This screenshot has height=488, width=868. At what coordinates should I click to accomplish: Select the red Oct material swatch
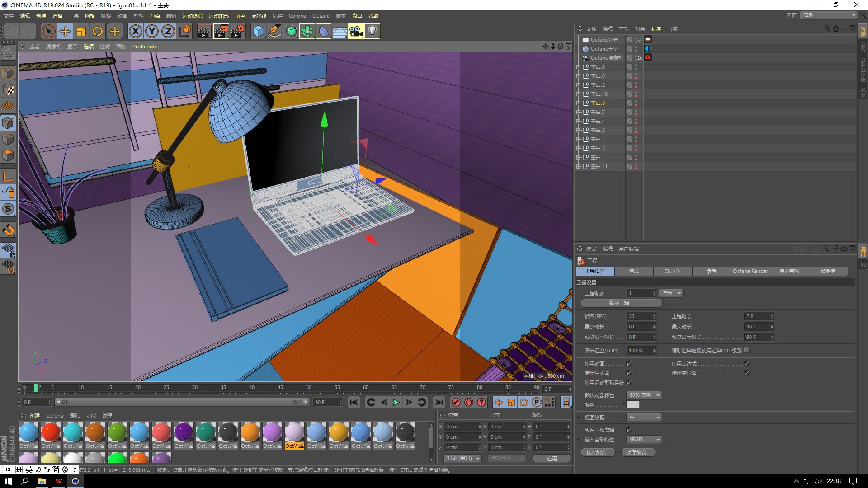tap(51, 432)
